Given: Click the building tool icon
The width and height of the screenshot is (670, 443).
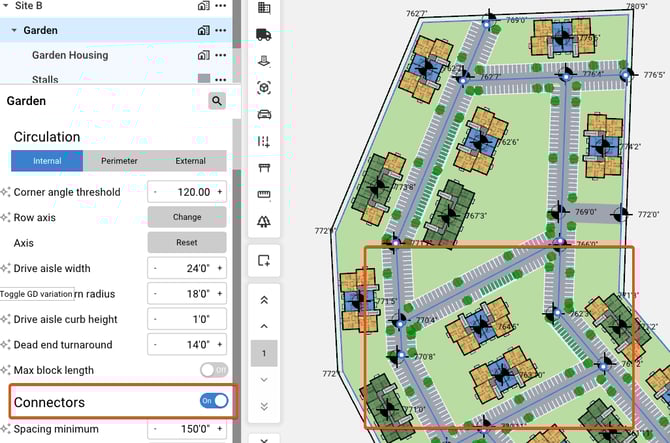Looking at the screenshot, I should pos(264,8).
